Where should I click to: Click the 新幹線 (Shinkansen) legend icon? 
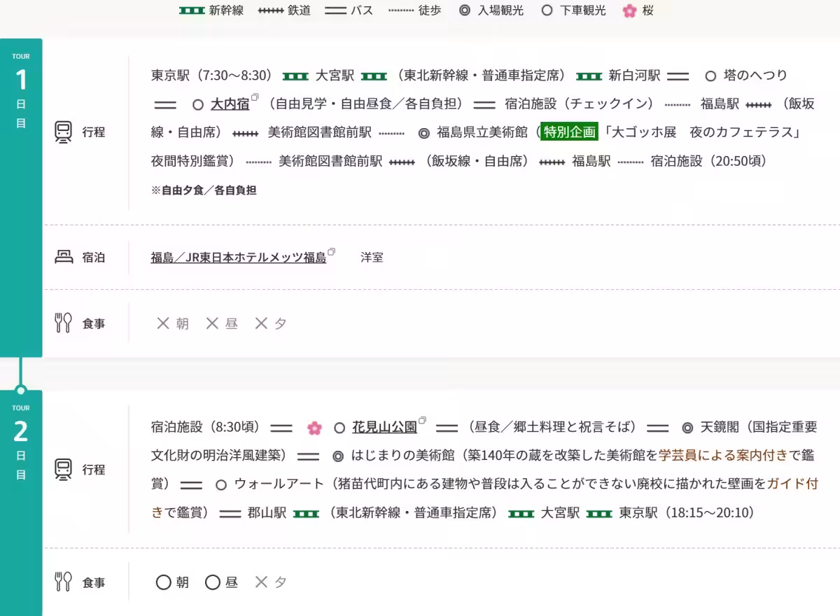point(192,10)
